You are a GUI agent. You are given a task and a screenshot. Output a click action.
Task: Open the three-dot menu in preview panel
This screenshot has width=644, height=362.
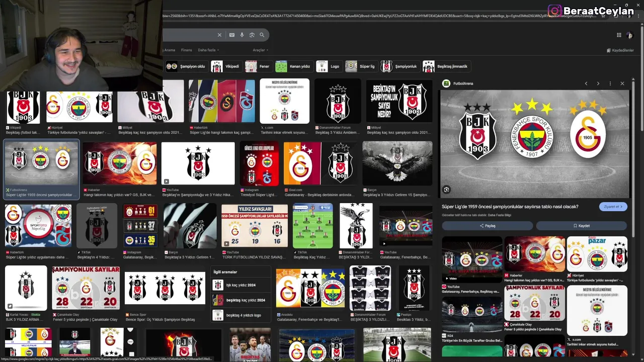[x=610, y=83]
